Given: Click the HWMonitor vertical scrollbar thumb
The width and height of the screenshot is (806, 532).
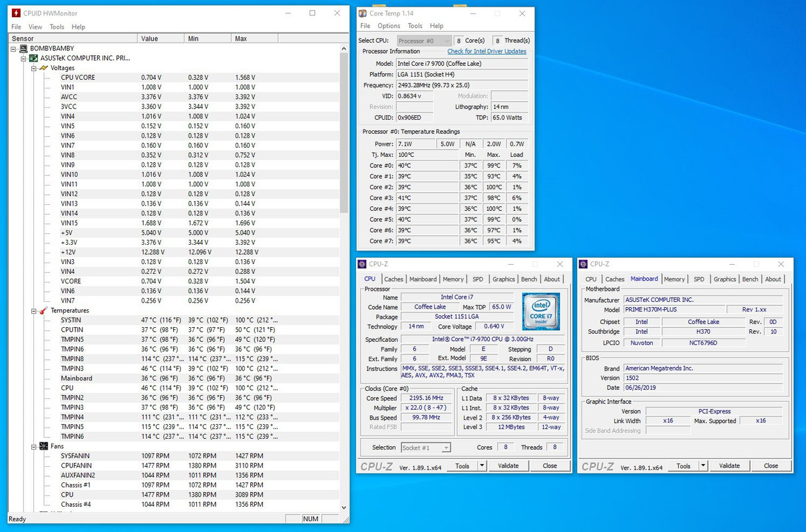Looking at the screenshot, I should (344, 133).
